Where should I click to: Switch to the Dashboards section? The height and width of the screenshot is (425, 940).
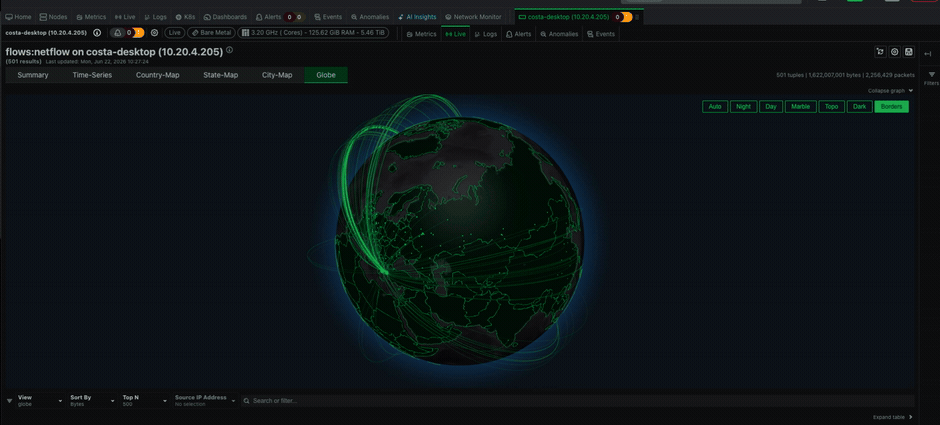pyautogui.click(x=225, y=17)
